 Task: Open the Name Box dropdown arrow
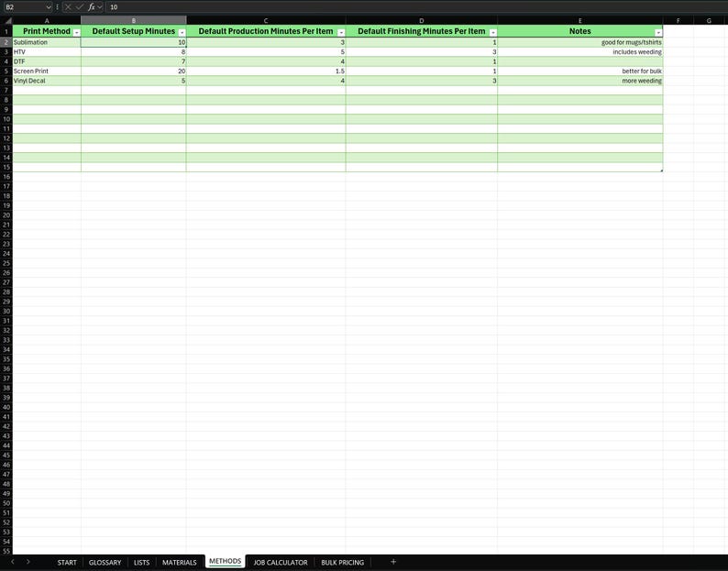pos(49,7)
